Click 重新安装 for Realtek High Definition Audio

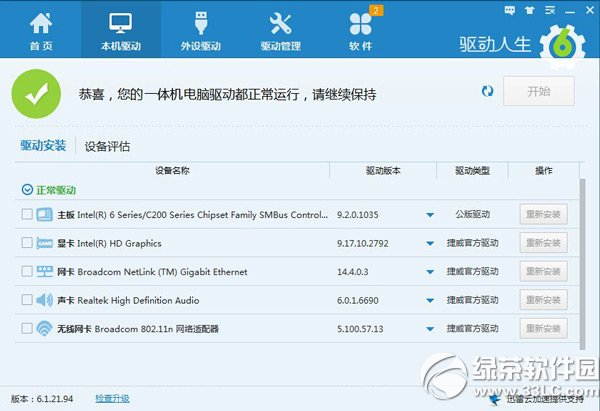point(543,300)
